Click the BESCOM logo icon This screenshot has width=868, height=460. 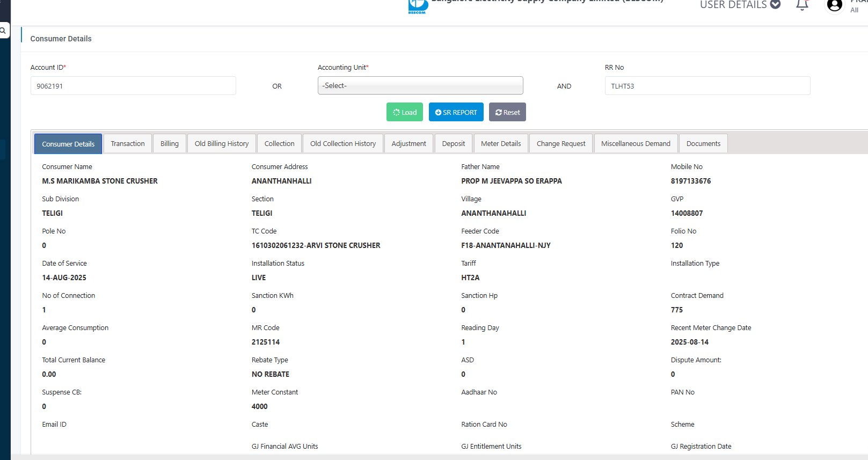418,6
